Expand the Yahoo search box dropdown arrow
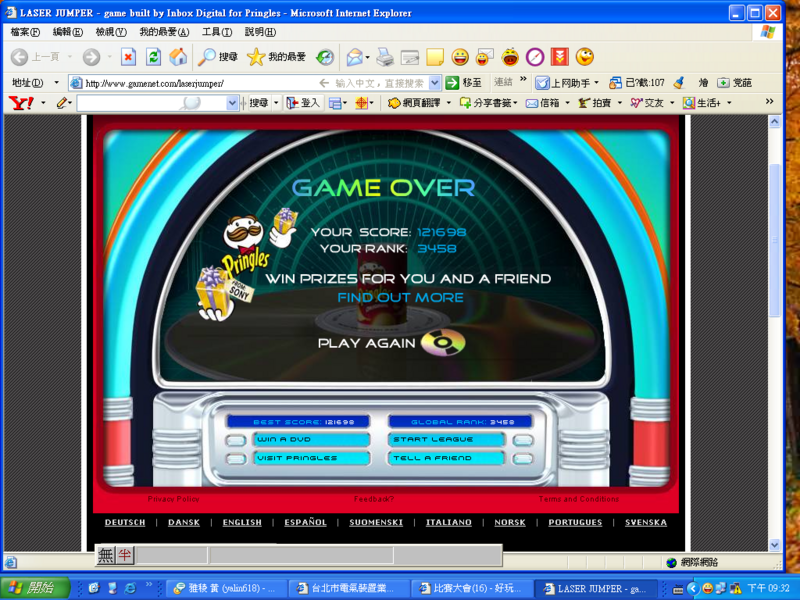 (x=232, y=103)
